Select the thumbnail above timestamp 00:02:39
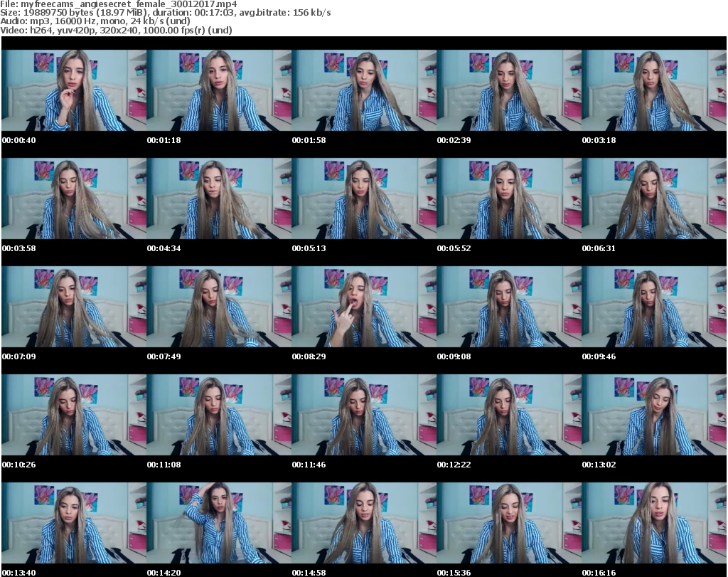This screenshot has height=577, width=728. click(509, 90)
